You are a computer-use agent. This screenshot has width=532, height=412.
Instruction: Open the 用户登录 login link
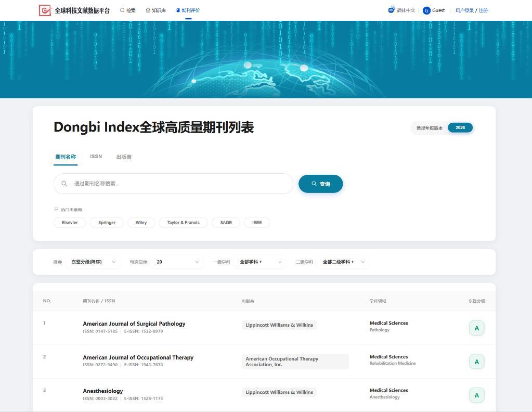click(464, 10)
